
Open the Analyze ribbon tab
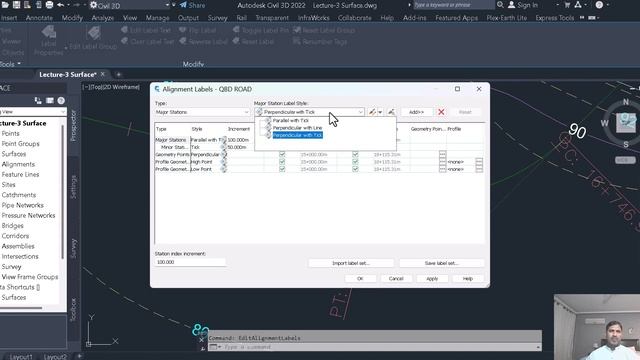pos(103,18)
